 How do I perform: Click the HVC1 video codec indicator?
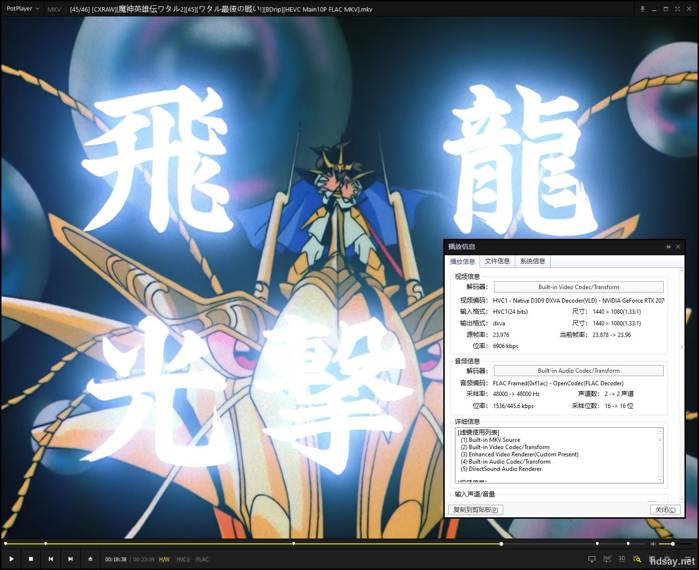tap(183, 559)
